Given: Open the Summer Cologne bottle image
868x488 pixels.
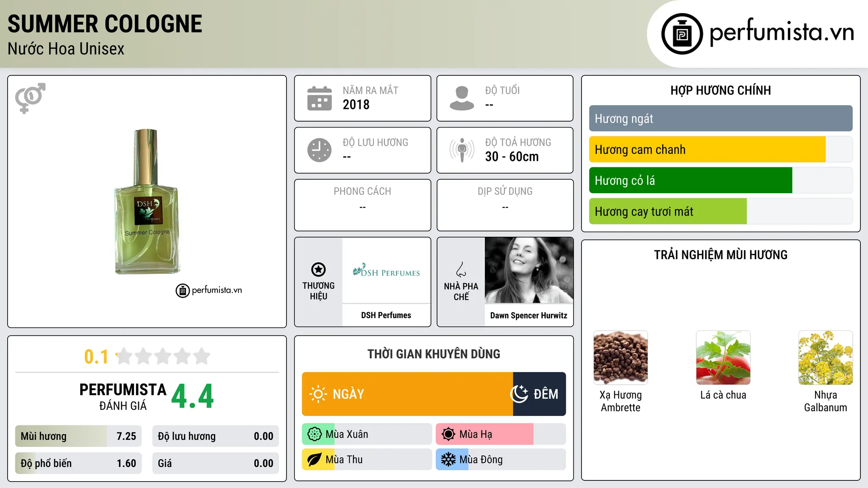Looking at the screenshot, I should (x=147, y=202).
